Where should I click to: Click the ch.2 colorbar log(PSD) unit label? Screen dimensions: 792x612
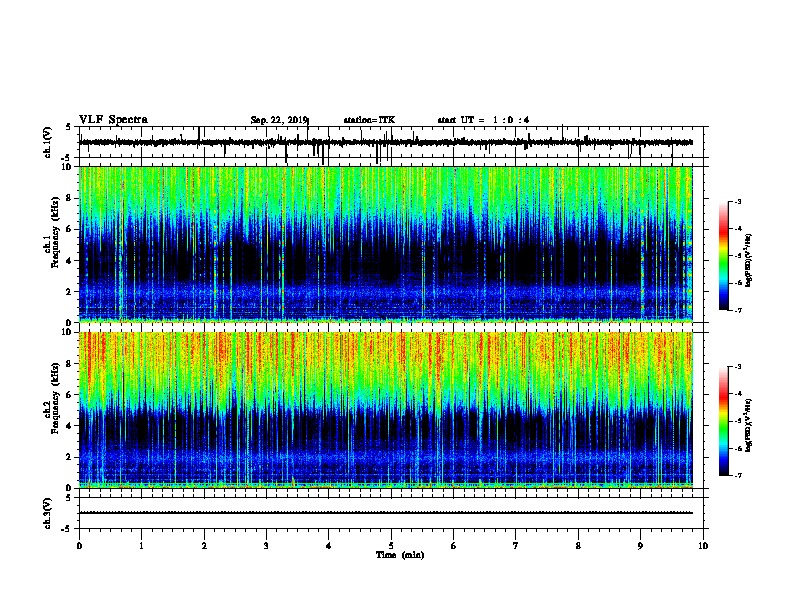pos(749,425)
